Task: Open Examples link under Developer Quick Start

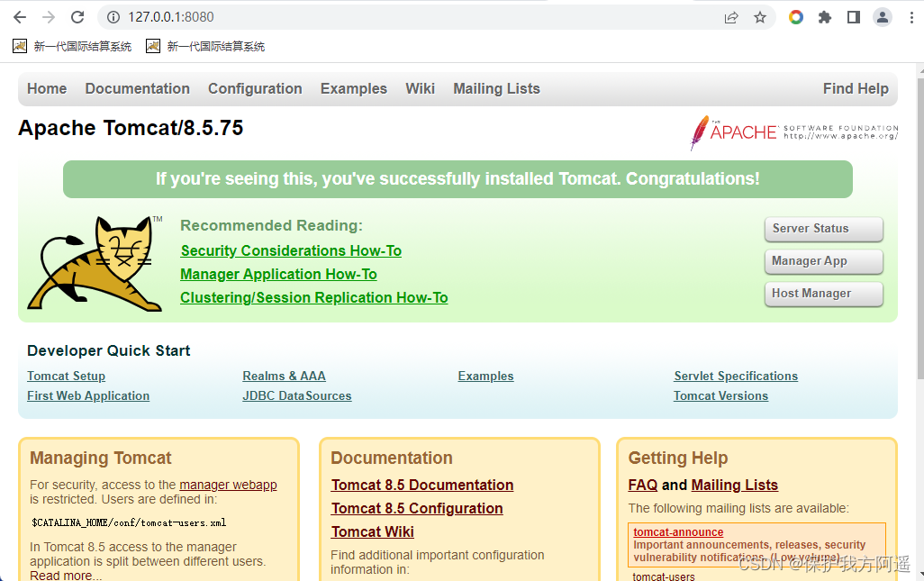Action: point(485,376)
